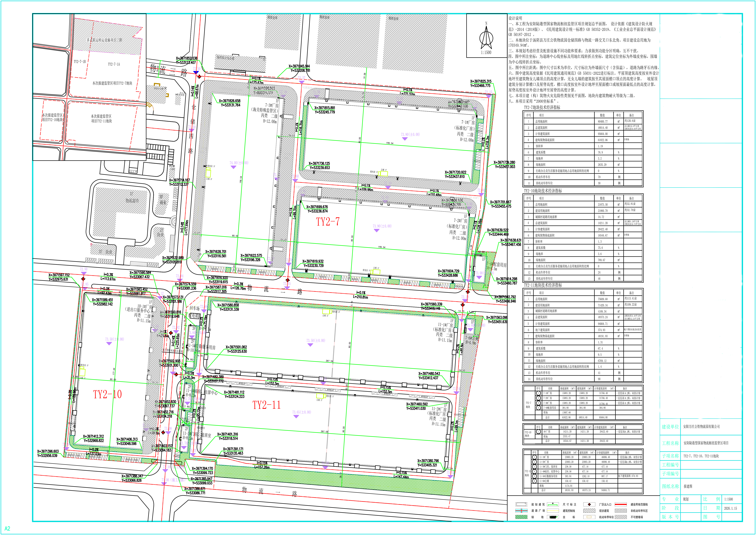Click the red 建设用地范围线 legend swatch

click(621, 504)
